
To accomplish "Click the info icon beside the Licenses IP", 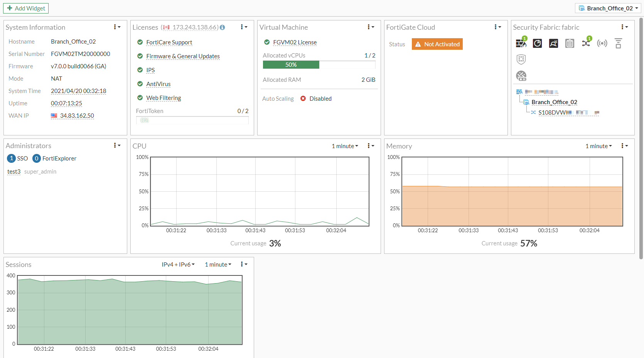I will click(x=223, y=27).
